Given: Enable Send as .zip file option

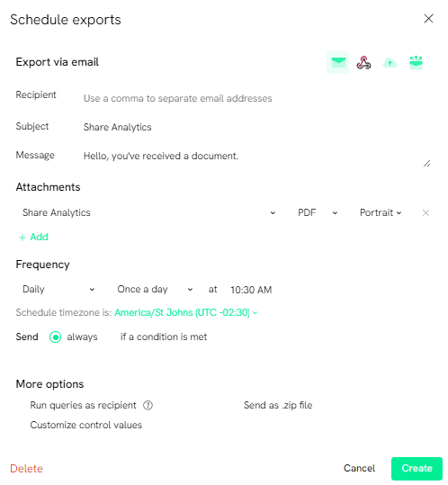Looking at the screenshot, I should click(278, 405).
